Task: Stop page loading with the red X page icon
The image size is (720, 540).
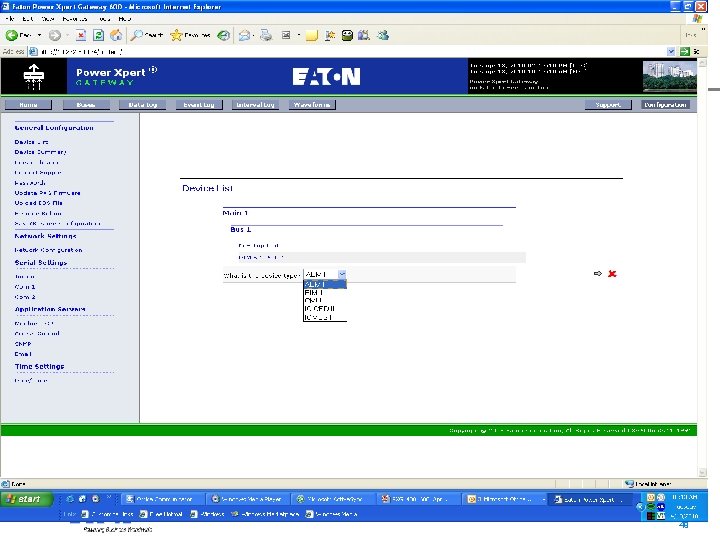Action: [81, 35]
